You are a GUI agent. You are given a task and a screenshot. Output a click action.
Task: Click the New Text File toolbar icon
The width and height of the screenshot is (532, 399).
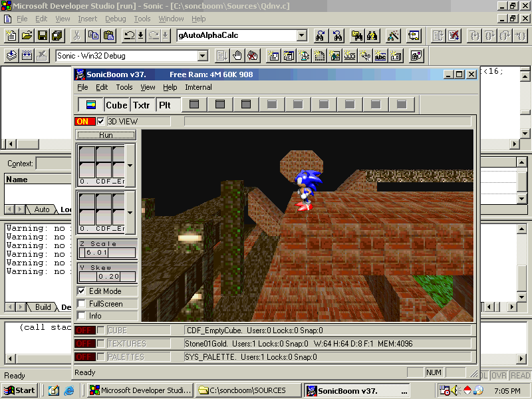click(x=11, y=36)
